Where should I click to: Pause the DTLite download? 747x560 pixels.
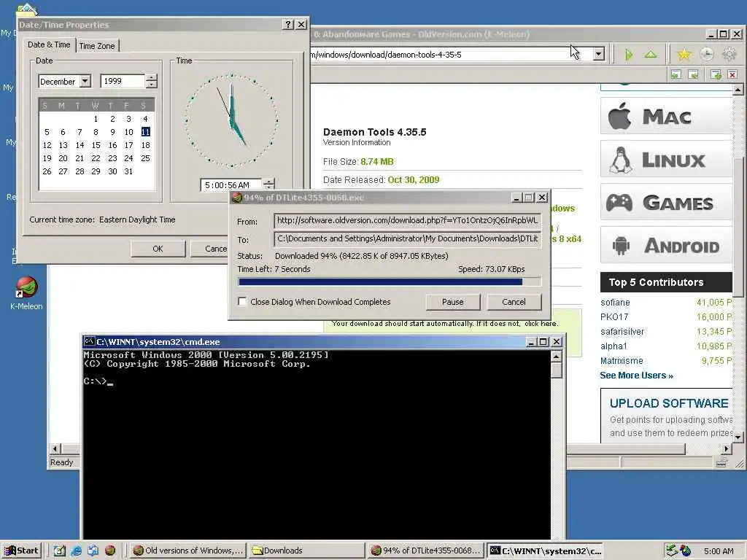click(452, 301)
